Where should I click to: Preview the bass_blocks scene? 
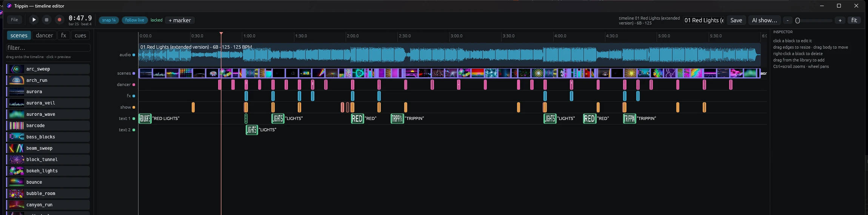tap(48, 137)
